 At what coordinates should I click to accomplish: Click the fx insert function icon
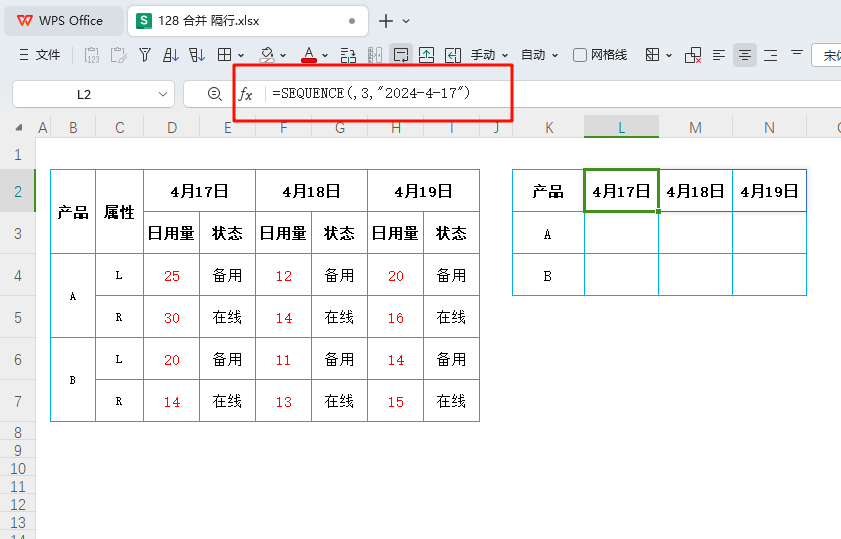pos(246,94)
